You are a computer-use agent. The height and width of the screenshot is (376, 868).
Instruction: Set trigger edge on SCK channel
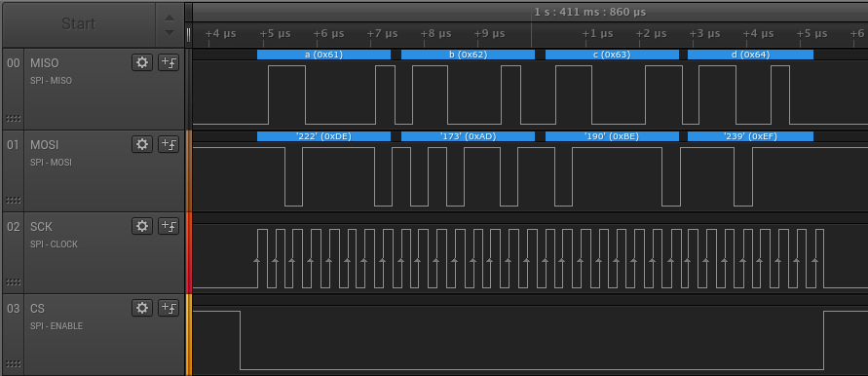coord(169,226)
